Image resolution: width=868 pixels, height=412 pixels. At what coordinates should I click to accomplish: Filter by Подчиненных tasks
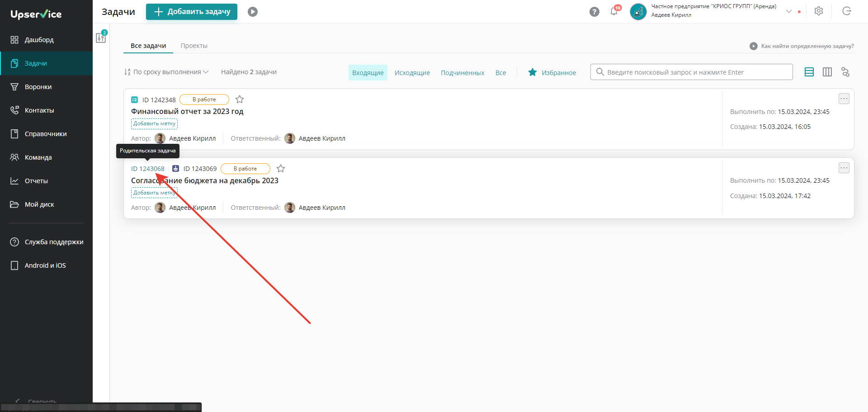[462, 72]
